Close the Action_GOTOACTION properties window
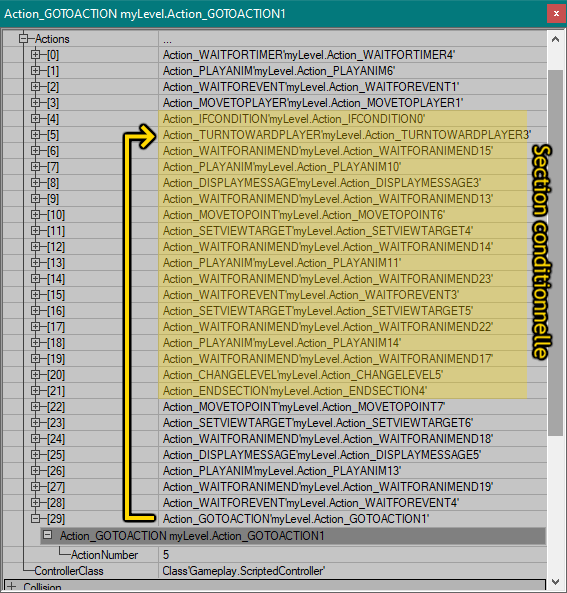 point(556,14)
